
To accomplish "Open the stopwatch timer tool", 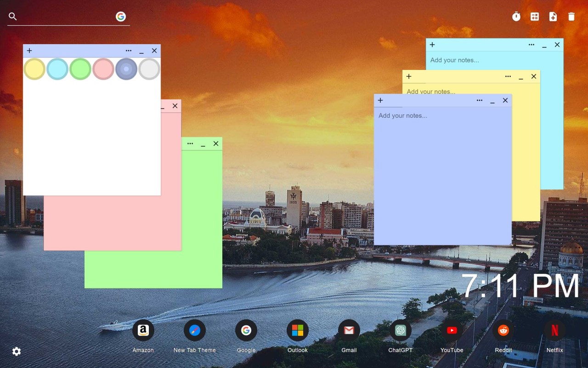I will [x=516, y=17].
